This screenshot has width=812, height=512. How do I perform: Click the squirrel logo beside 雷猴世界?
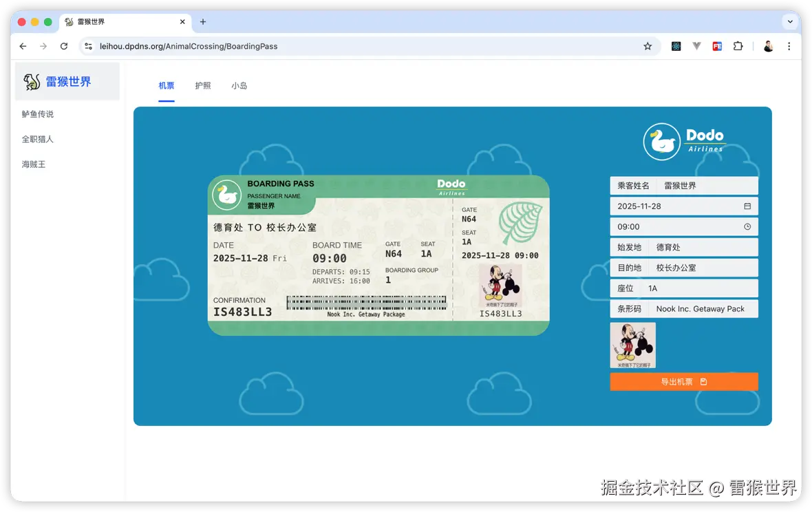pyautogui.click(x=32, y=81)
